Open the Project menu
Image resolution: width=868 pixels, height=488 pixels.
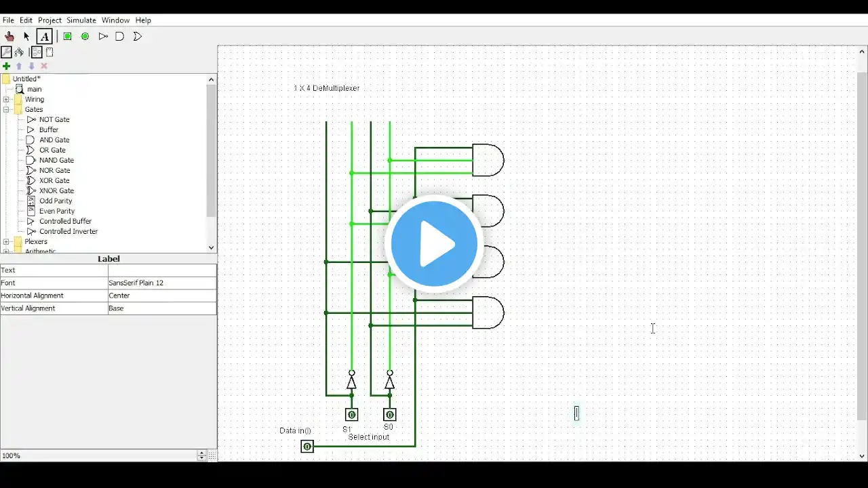tap(50, 20)
